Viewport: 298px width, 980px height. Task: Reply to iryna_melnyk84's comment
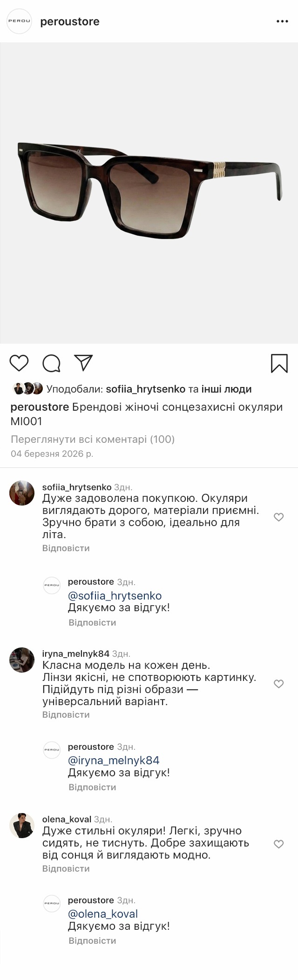coord(66,714)
